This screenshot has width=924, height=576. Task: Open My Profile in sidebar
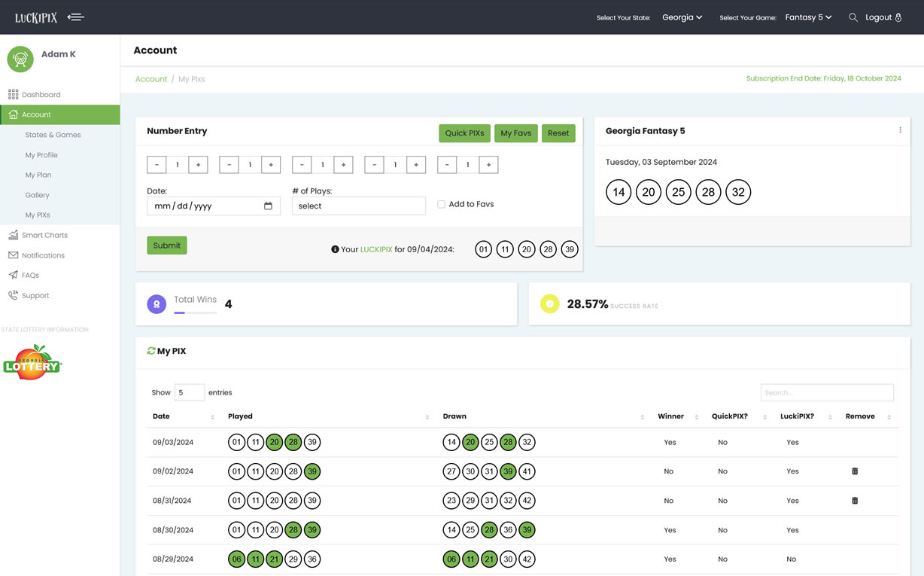(41, 155)
